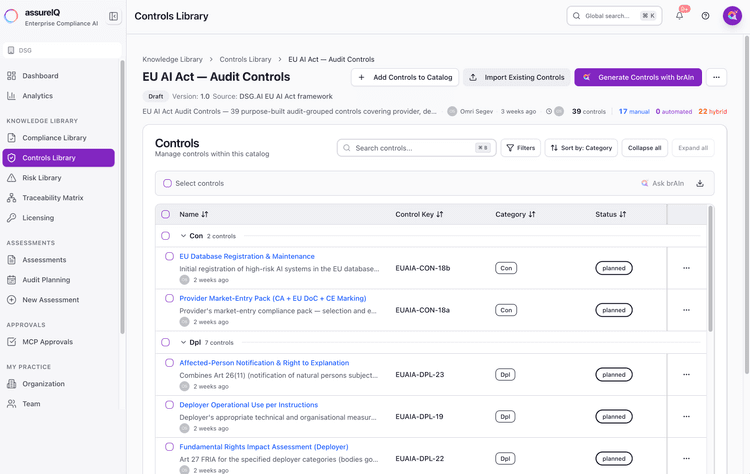Open row actions for Affected-Person Notification
This screenshot has width=750, height=474.
tap(686, 375)
